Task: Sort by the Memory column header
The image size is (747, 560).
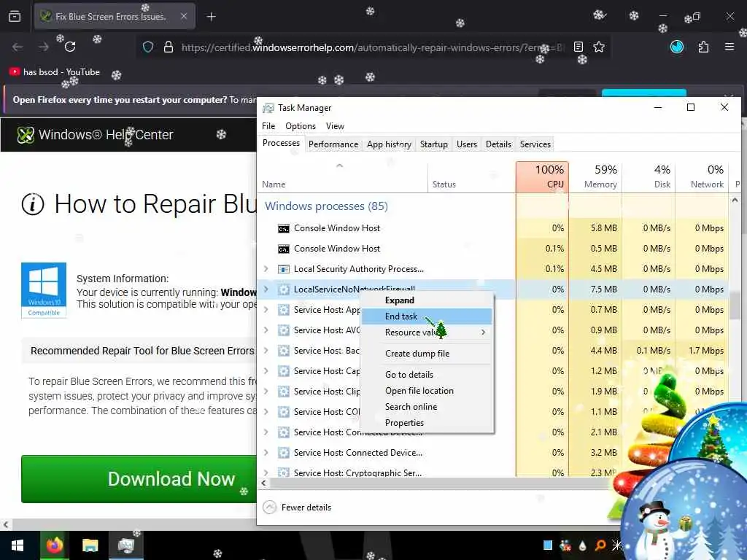Action: tap(595, 176)
